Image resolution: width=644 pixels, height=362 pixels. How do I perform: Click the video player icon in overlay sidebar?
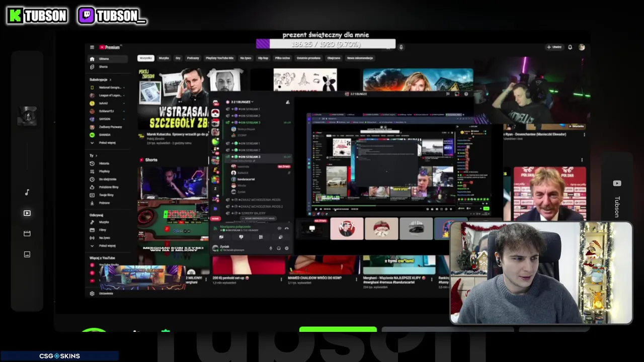[27, 213]
